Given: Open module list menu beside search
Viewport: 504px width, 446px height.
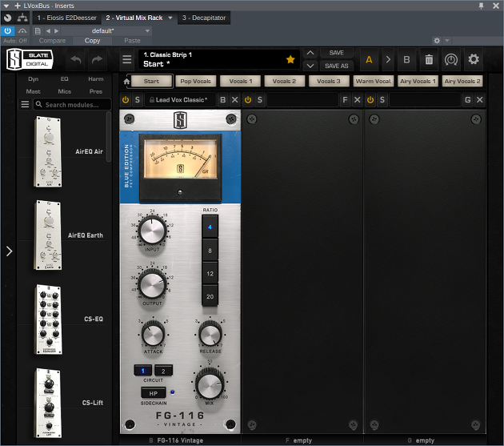Looking at the screenshot, I should pyautogui.click(x=25, y=104).
